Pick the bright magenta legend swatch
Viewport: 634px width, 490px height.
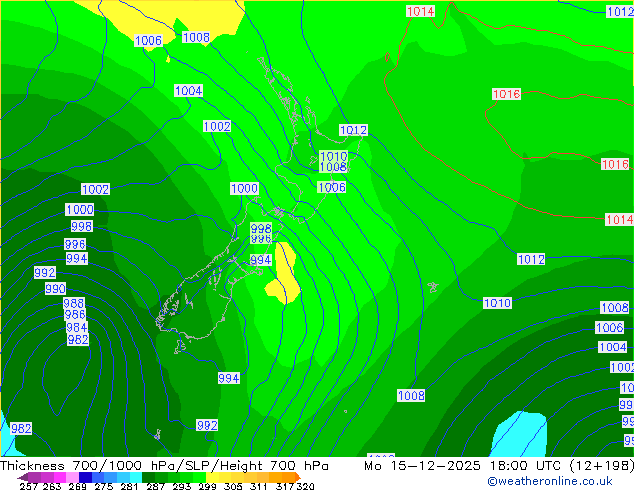pyautogui.click(x=59, y=477)
